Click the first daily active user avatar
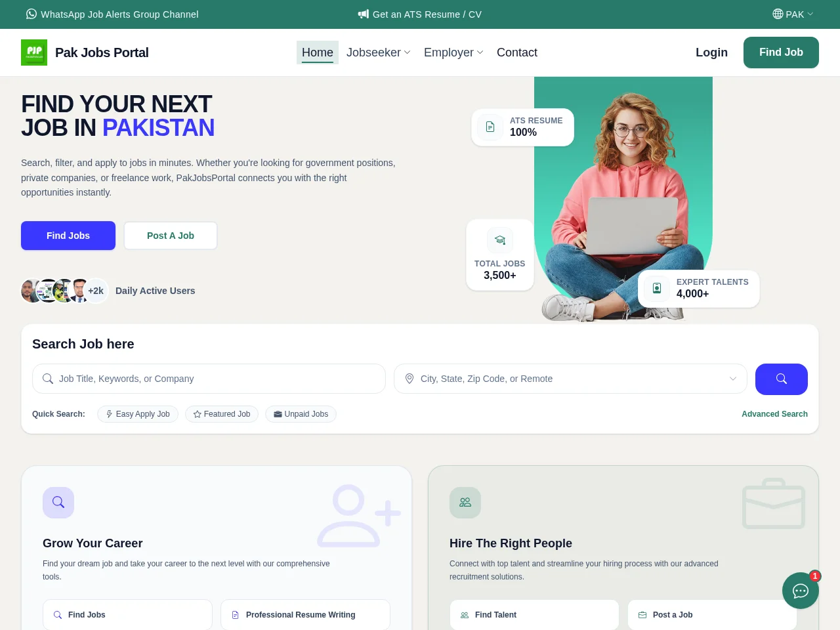Image resolution: width=840 pixels, height=630 pixels. pyautogui.click(x=30, y=291)
